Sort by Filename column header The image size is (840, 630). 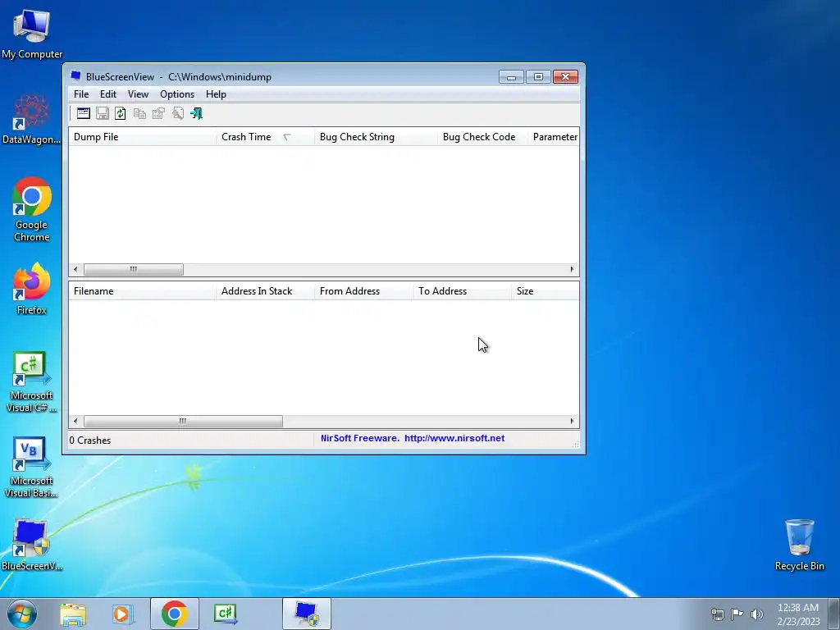click(143, 291)
